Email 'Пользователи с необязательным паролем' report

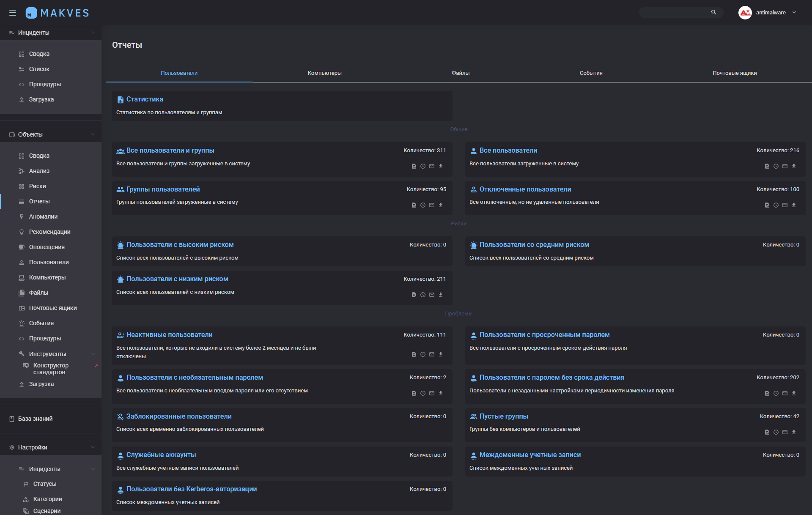pos(432,393)
